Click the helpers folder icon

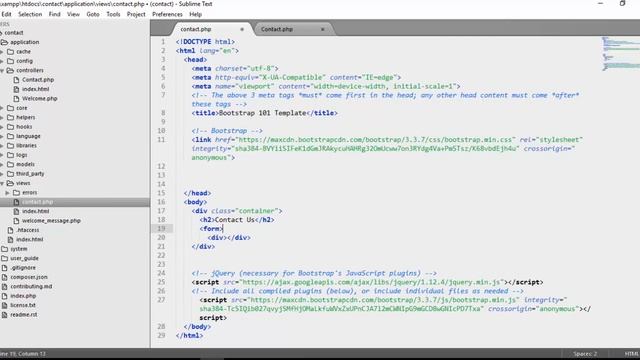(11, 118)
